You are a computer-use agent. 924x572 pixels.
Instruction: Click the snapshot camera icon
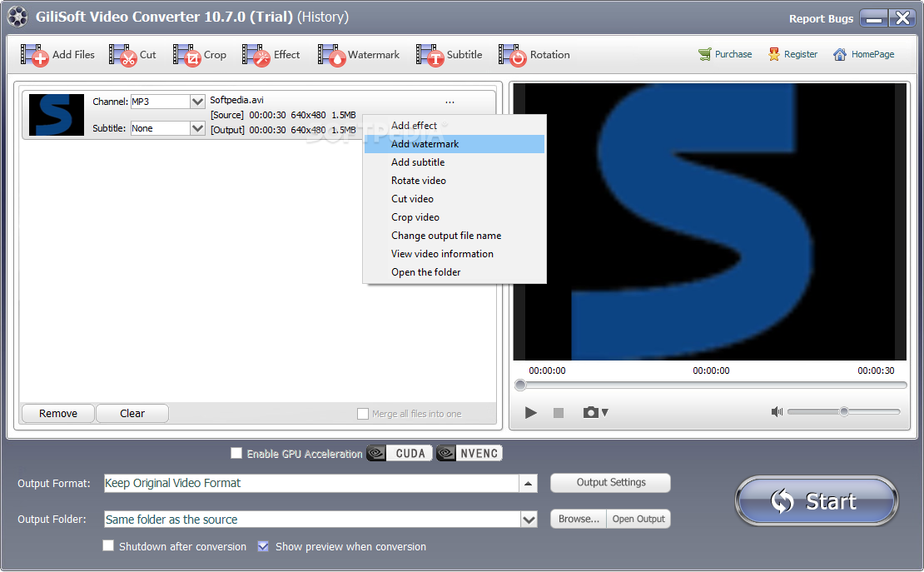[x=590, y=411]
